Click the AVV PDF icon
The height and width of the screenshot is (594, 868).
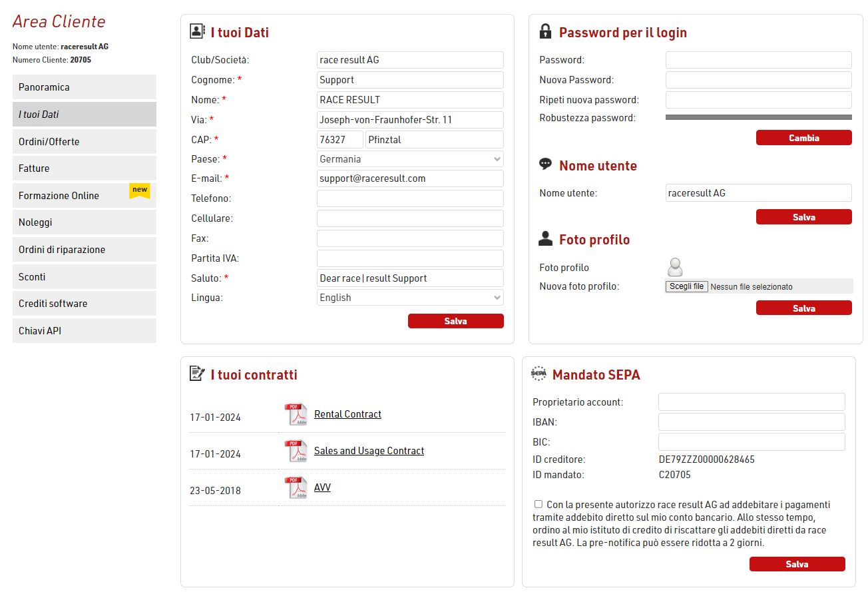pos(296,487)
